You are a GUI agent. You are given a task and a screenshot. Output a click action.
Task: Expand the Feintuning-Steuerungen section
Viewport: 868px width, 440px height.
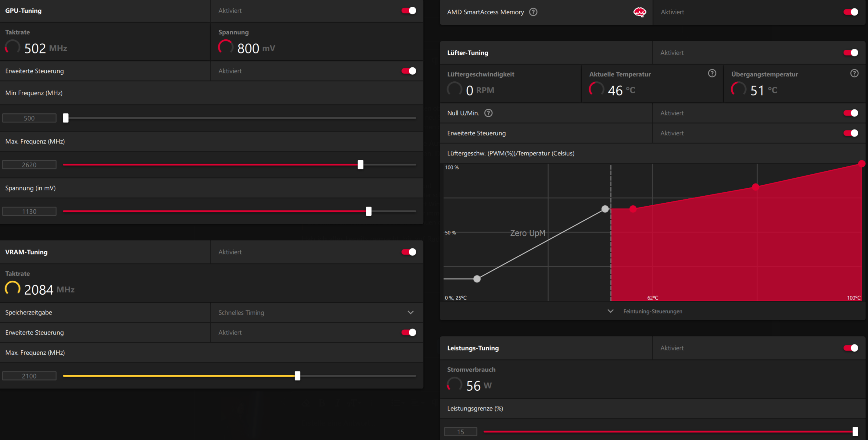[652, 311]
